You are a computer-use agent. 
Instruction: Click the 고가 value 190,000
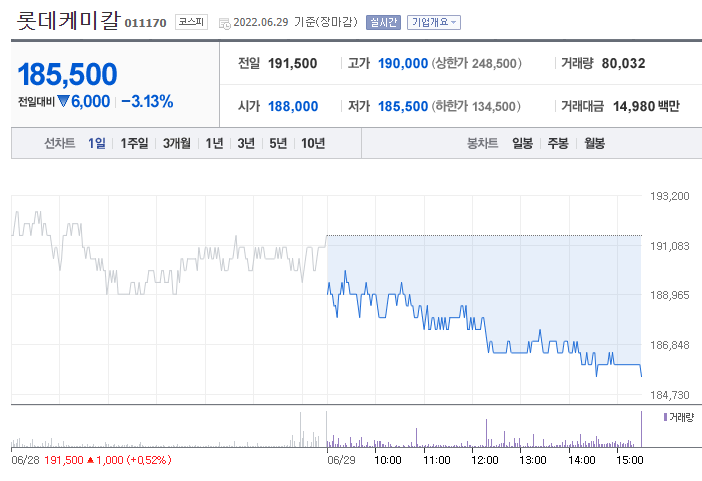pyautogui.click(x=403, y=64)
